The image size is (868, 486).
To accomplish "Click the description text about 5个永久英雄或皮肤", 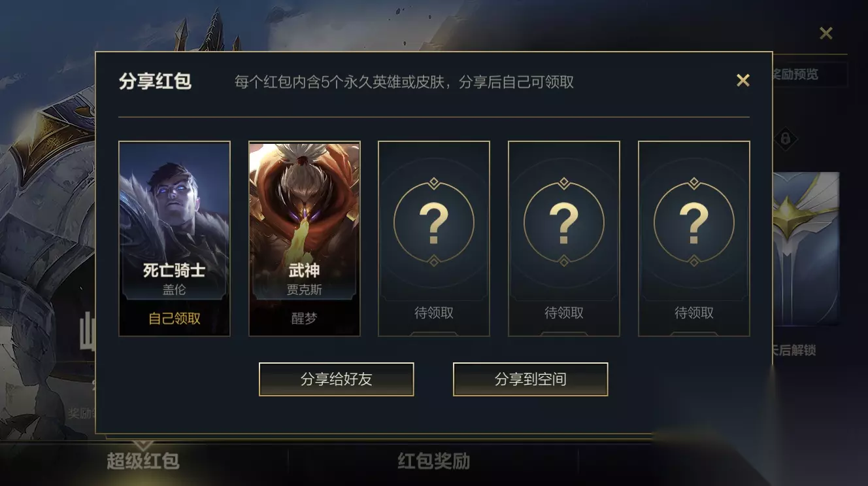I will (405, 82).
